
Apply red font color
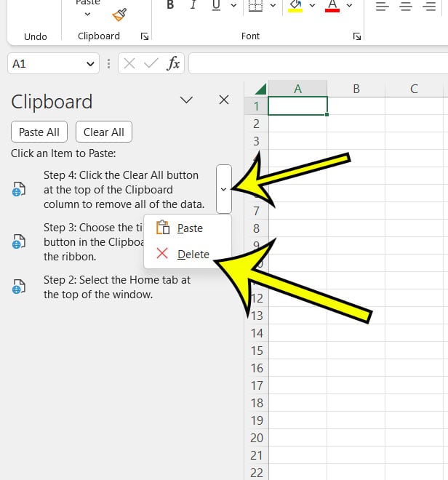pyautogui.click(x=332, y=6)
